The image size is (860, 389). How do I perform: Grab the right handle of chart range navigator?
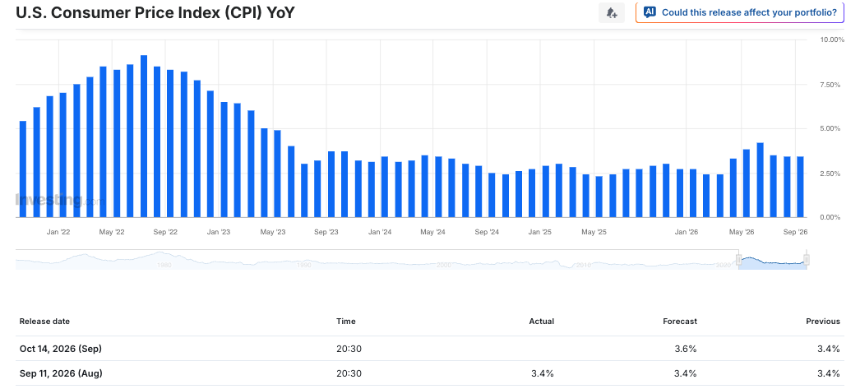click(806, 260)
